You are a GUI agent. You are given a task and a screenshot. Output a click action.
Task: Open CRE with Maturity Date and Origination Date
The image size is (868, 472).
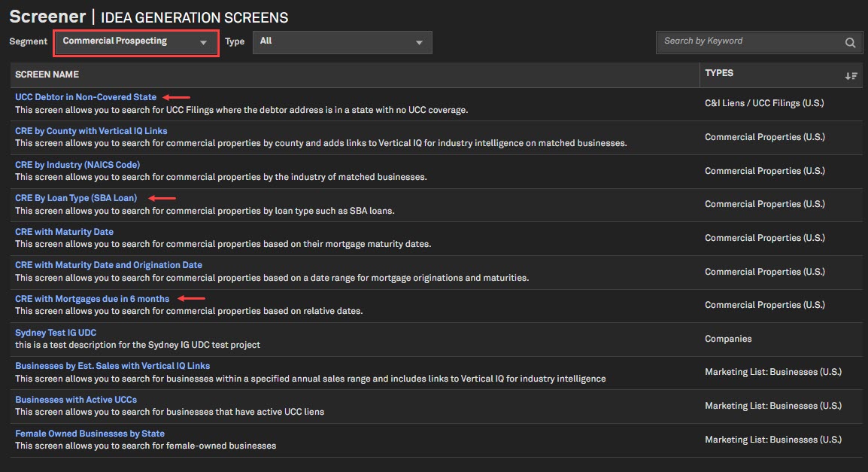[108, 265]
